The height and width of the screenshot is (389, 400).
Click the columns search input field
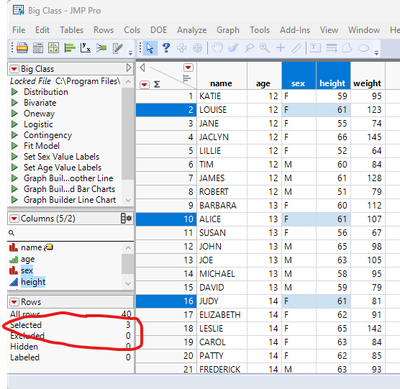click(71, 233)
